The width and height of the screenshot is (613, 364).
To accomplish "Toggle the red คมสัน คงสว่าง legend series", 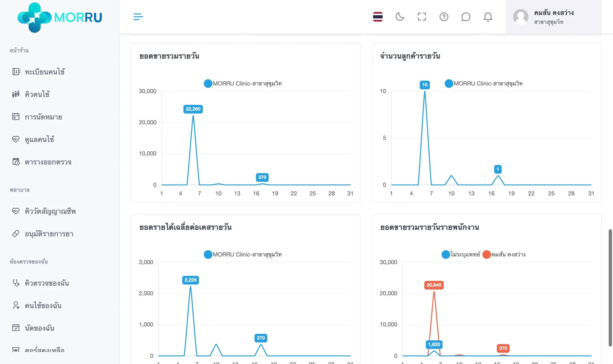I will tap(504, 254).
